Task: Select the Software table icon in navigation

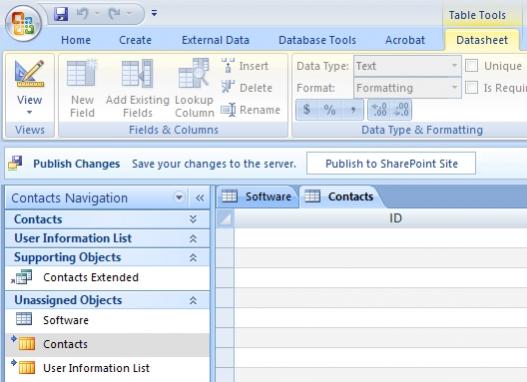Action: 24,319
